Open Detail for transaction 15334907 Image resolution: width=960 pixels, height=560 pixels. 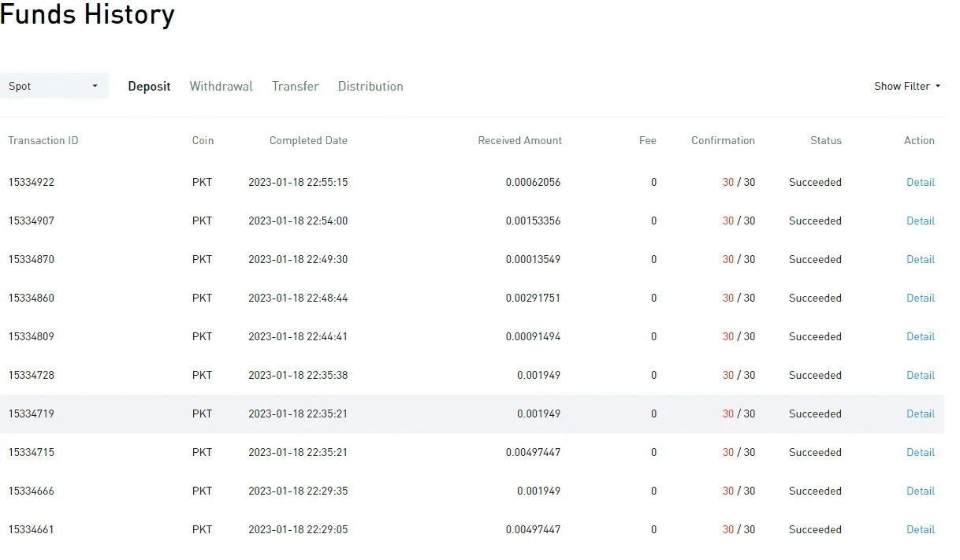(x=920, y=221)
